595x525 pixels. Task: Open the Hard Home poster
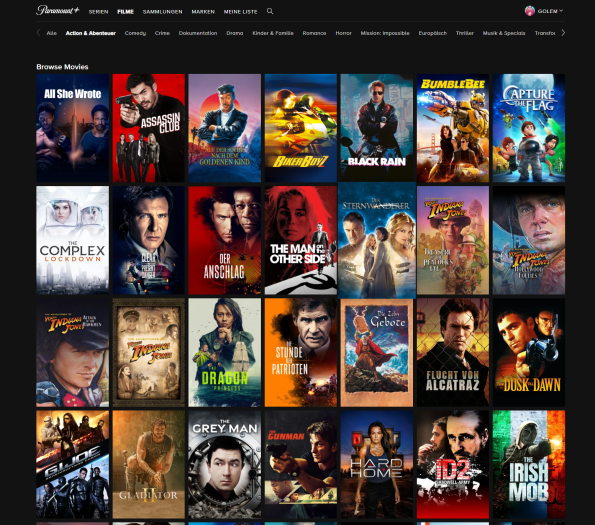[377, 464]
